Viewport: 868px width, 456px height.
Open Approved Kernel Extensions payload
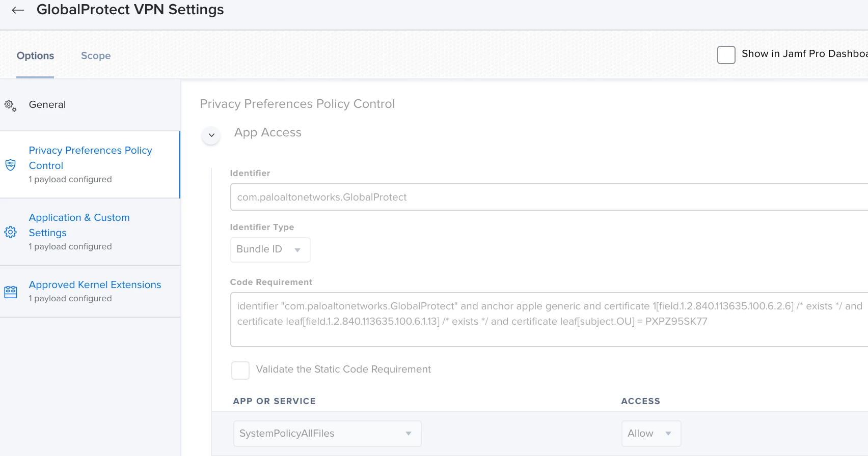pyautogui.click(x=90, y=292)
